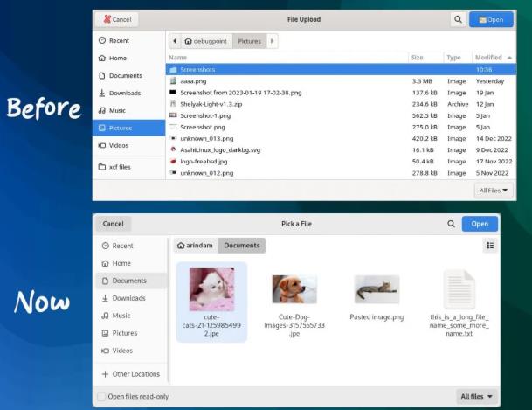Select Home in File Upload sidebar
The height and width of the screenshot is (410, 532).
point(128,58)
